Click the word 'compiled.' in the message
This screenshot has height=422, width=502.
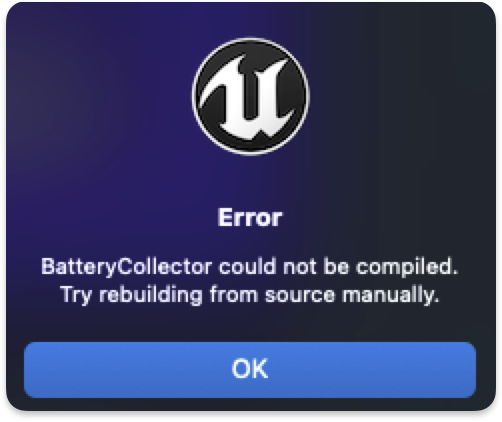[407, 267]
